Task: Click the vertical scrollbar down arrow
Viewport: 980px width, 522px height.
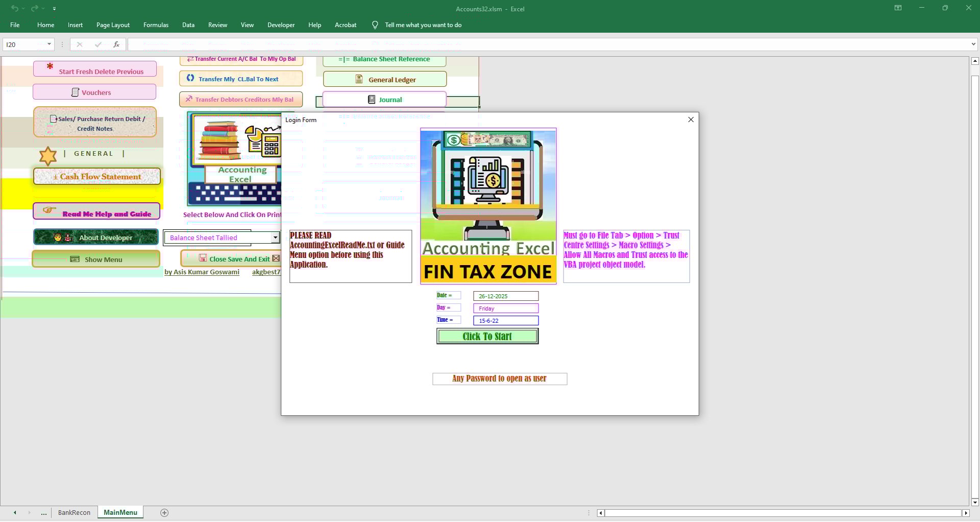Action: (975, 502)
